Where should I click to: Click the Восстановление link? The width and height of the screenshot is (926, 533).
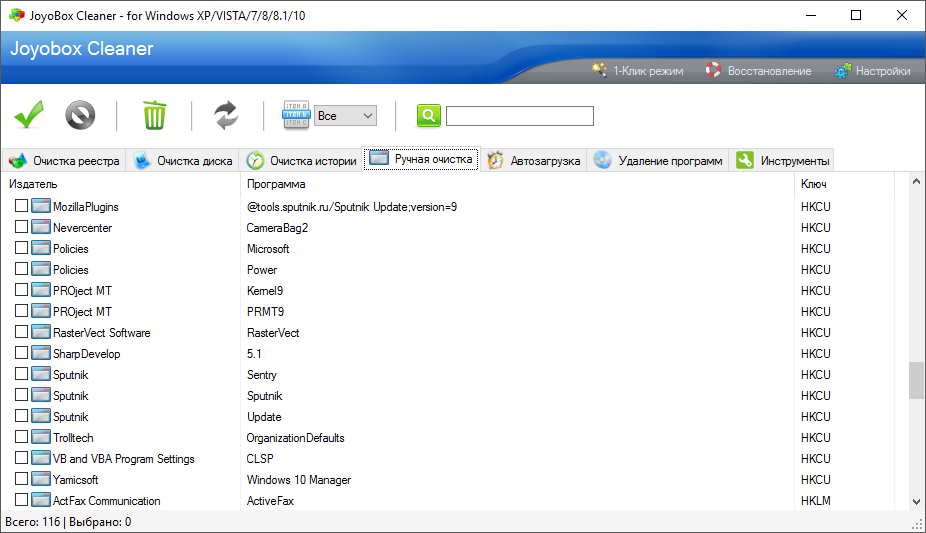pos(770,71)
